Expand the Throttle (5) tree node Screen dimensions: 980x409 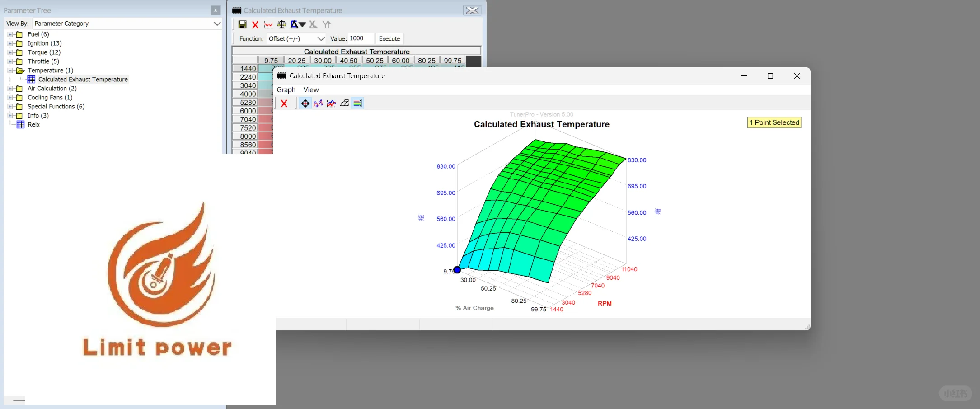[10, 61]
